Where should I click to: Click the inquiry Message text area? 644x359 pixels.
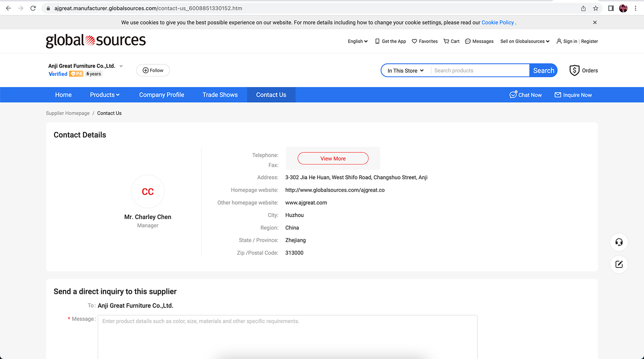(287, 337)
